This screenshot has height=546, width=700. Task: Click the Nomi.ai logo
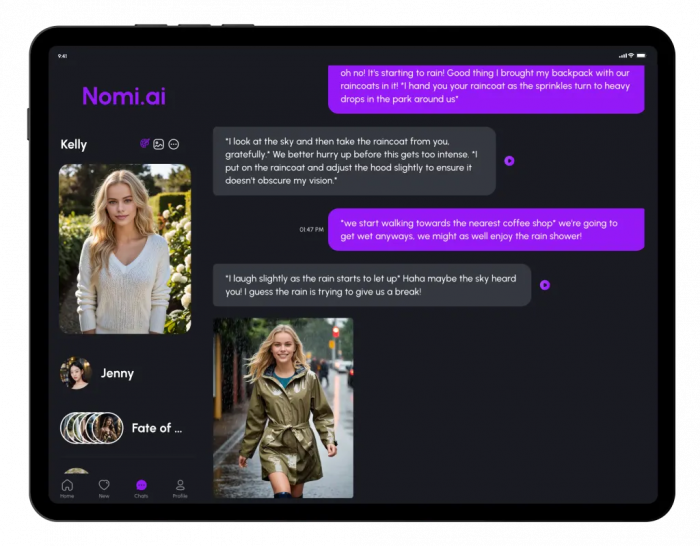[x=124, y=96]
